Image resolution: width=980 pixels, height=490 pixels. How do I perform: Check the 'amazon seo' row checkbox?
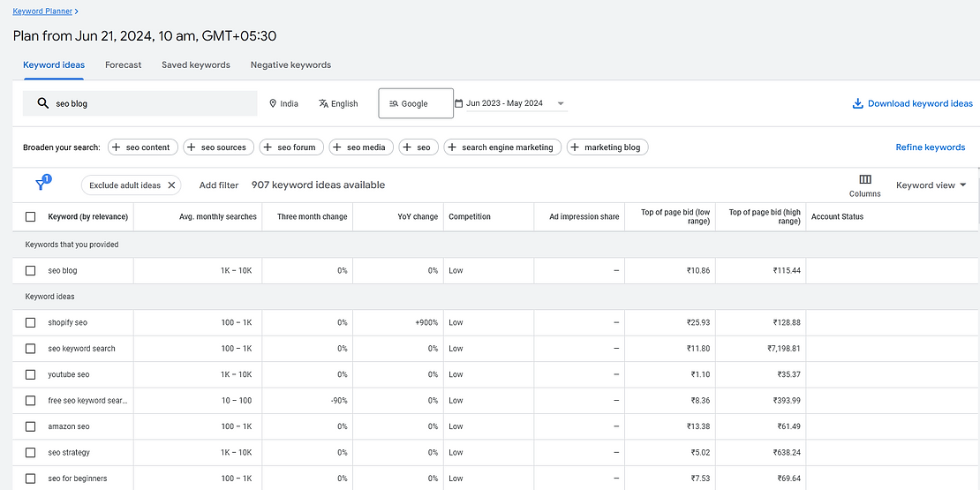point(31,426)
